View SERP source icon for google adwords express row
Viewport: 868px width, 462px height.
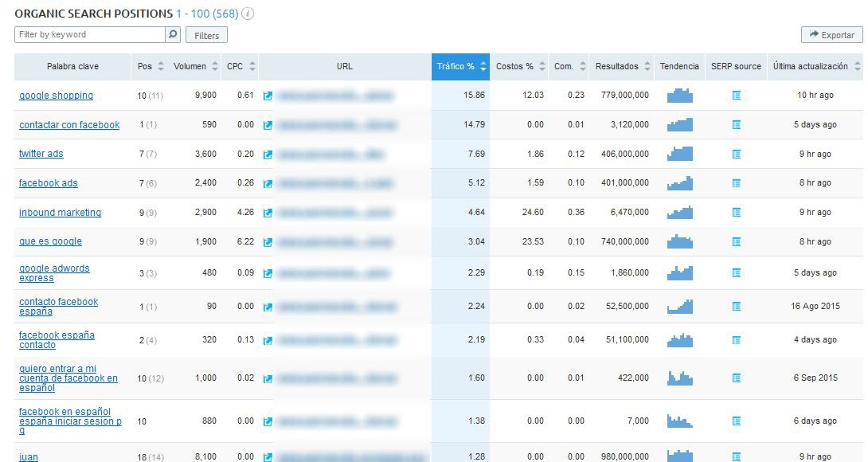(737, 272)
